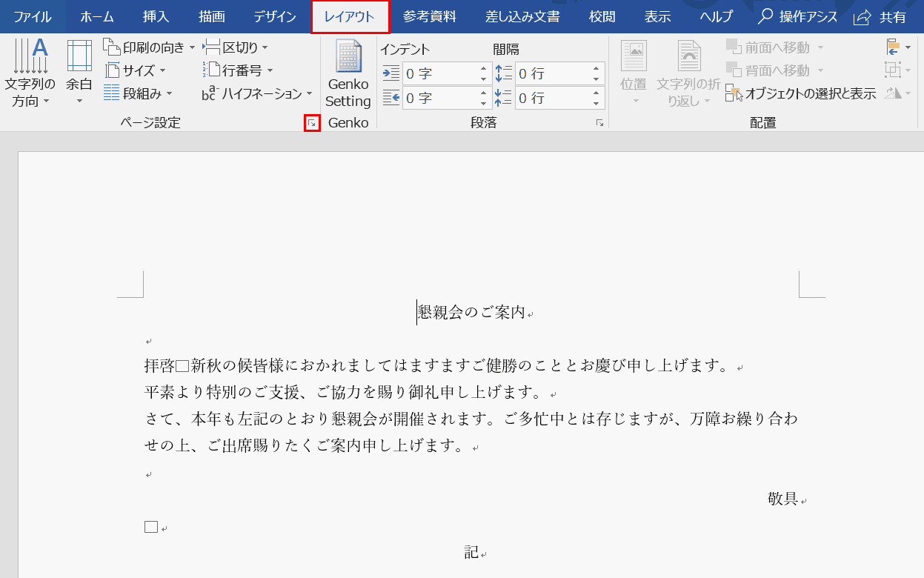Click the spacing before 間隔 input field
Image resolution: width=924 pixels, height=578 pixels.
(x=551, y=73)
